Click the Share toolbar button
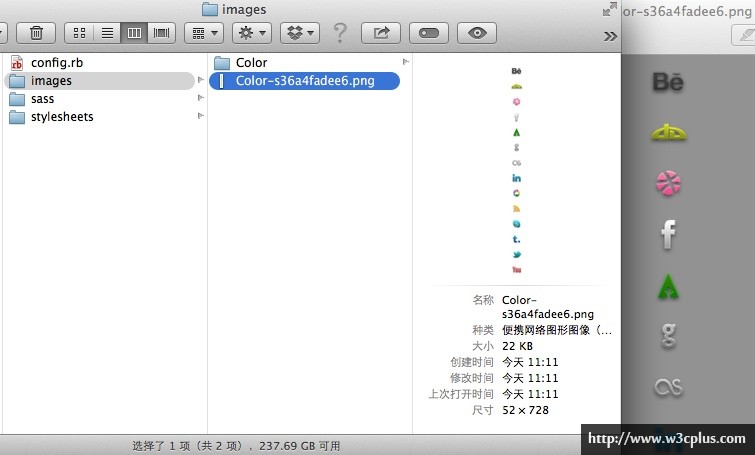 point(381,33)
